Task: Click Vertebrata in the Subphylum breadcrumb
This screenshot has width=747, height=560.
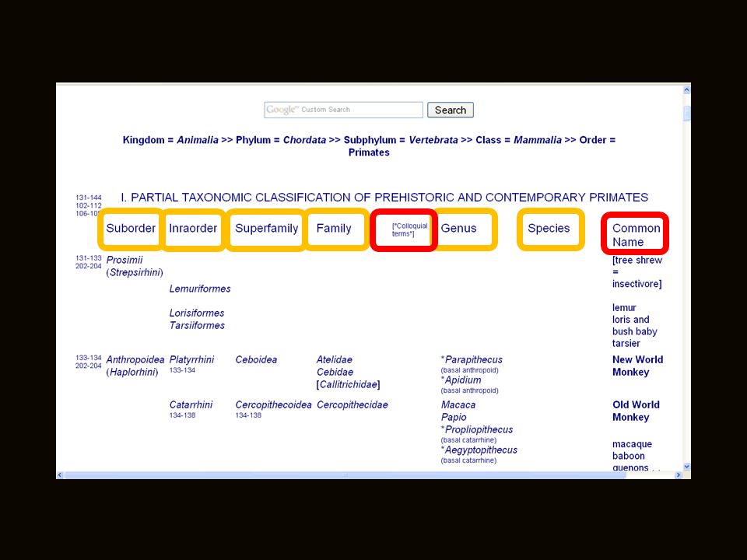Action: coord(433,140)
